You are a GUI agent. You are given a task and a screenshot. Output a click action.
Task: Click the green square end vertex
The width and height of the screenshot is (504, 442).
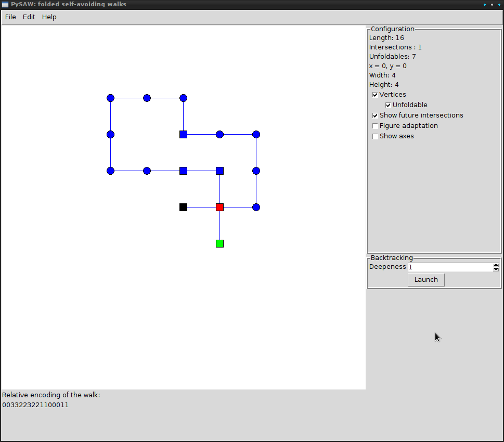219,243
